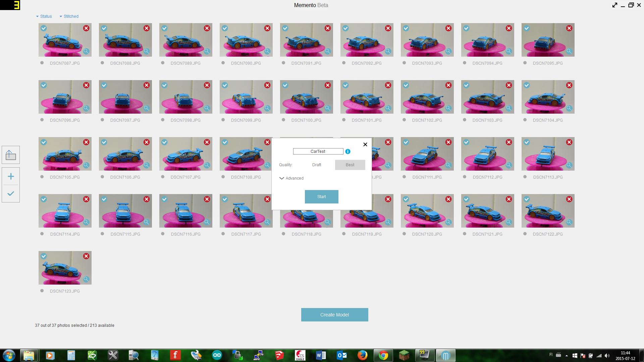
Task: Remove photo DSCN7087.JPG with red X
Action: 86,28
